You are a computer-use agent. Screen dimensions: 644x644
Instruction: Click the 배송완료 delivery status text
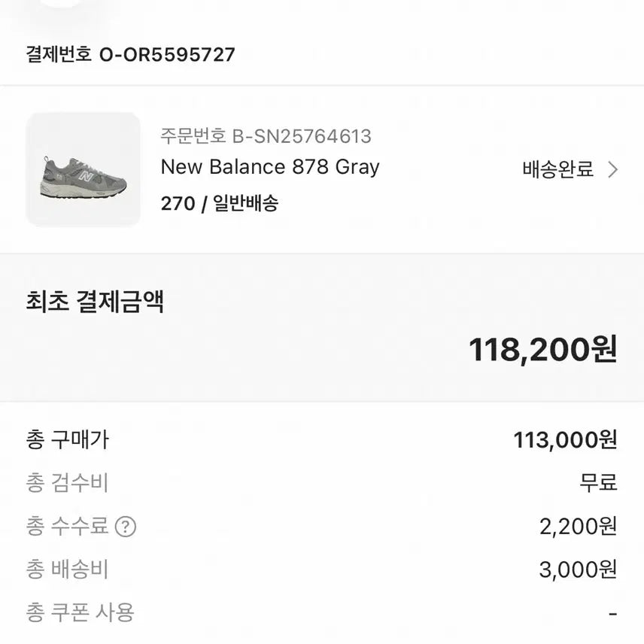(557, 169)
